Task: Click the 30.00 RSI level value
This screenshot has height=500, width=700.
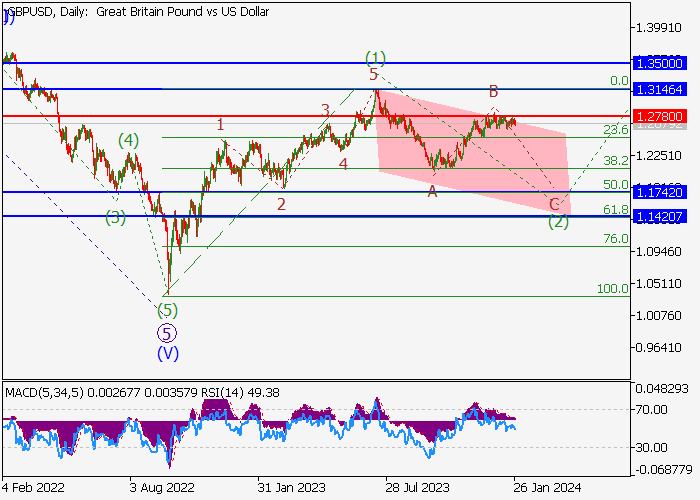Action: [652, 447]
